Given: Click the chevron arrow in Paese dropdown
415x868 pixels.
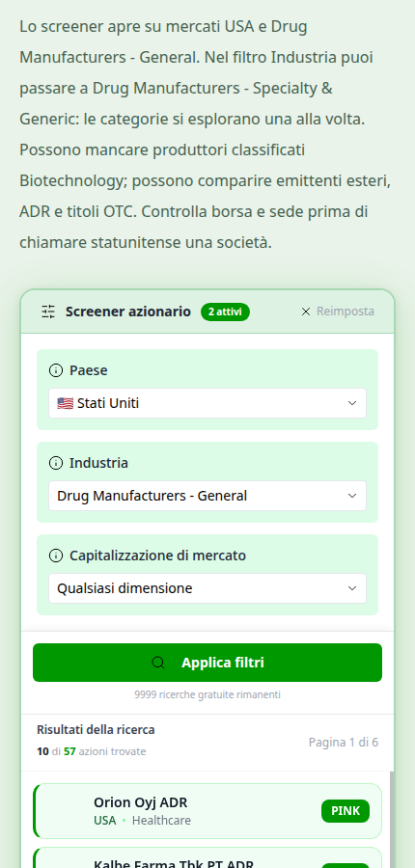Looking at the screenshot, I should click(352, 403).
